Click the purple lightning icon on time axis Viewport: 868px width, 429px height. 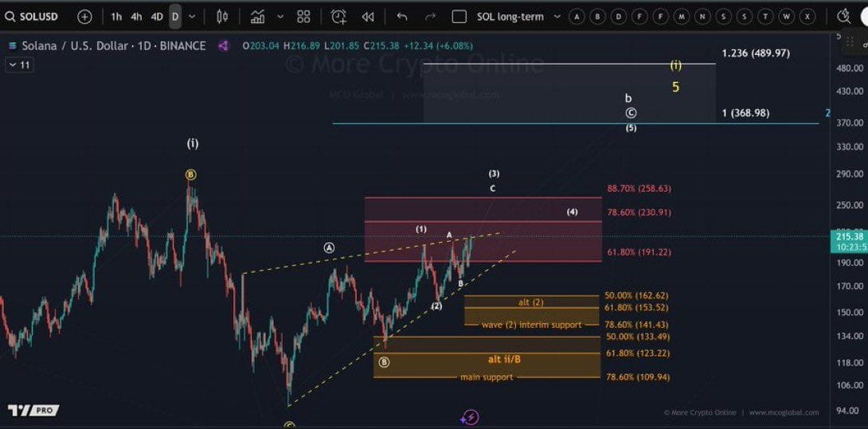click(471, 417)
